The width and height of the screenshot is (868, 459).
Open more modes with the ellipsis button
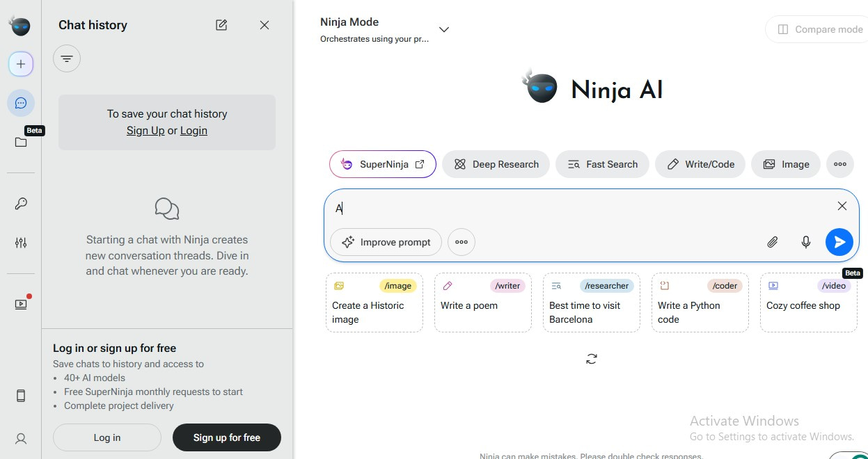point(840,164)
